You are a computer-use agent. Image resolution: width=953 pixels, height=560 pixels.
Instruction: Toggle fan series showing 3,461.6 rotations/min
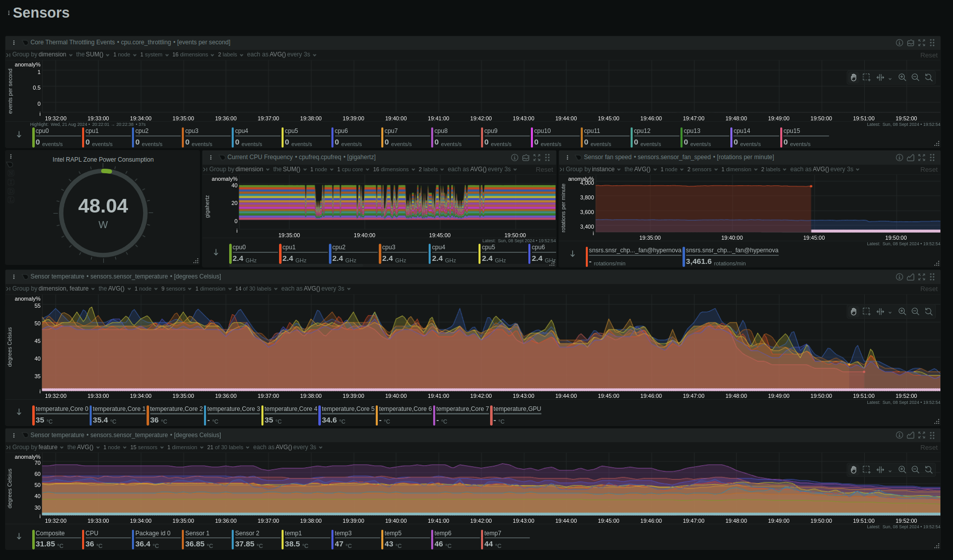click(730, 256)
